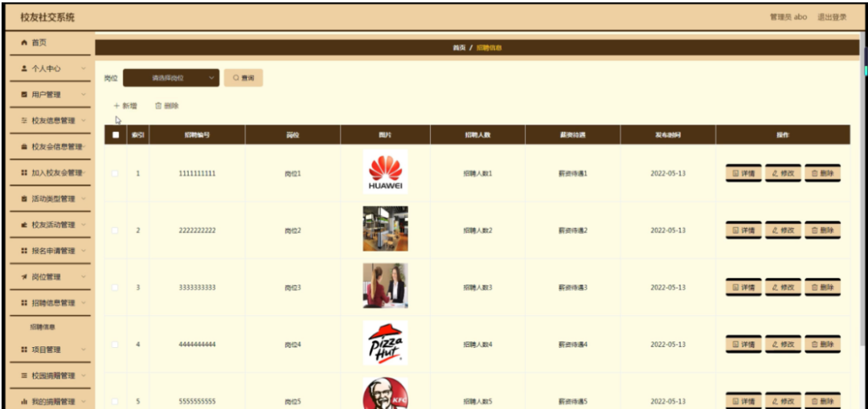Click the 薪资待遇 column header
This screenshot has width=868, height=409.
[572, 134]
